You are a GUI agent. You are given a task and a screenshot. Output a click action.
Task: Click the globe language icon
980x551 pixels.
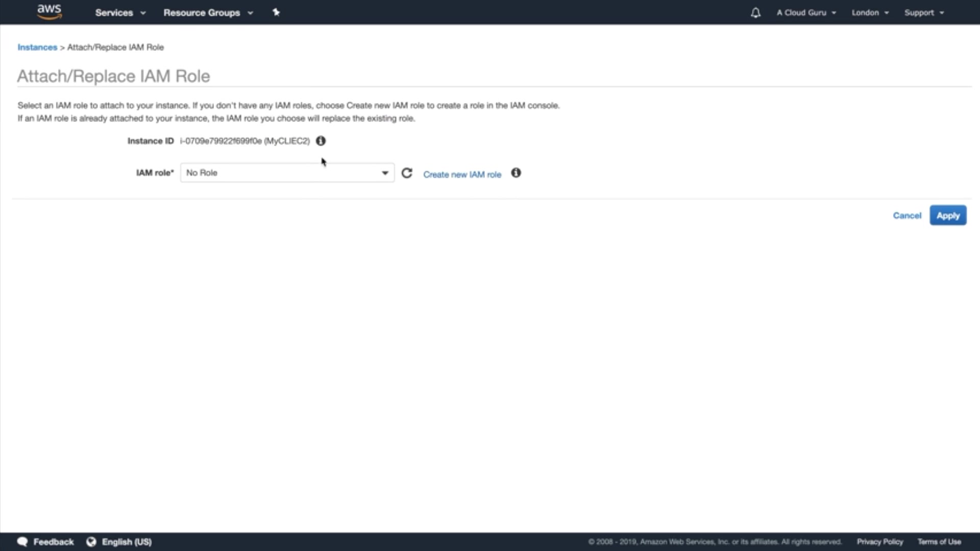pos(91,542)
